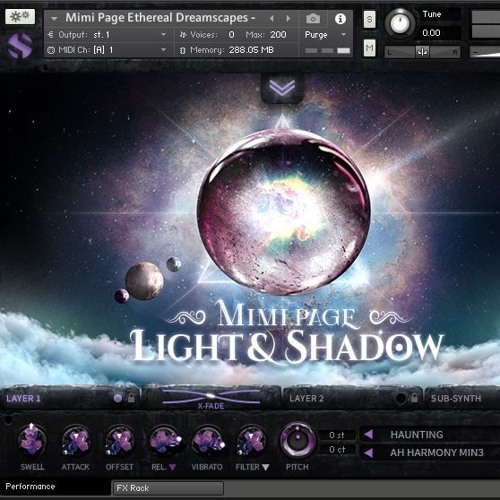Switch to the FX Rack tab
Screen dimensions: 500x500
click(168, 488)
